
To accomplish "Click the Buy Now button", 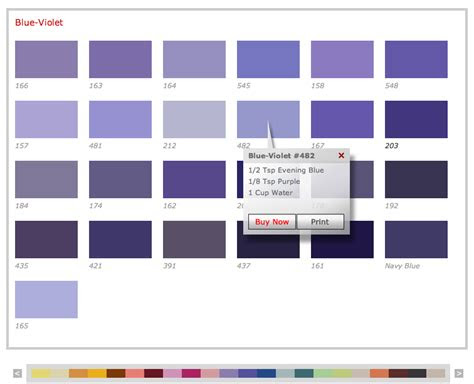I will [x=272, y=222].
